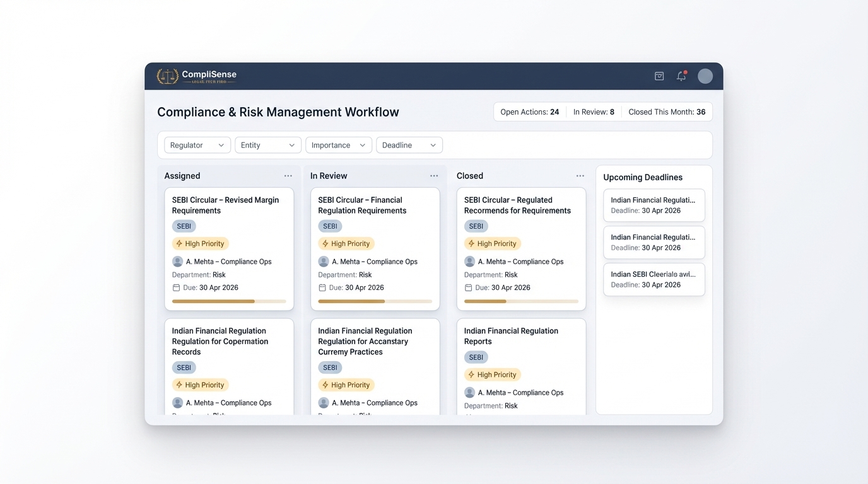Click SEBI tag on Revised Margin card

coord(184,226)
